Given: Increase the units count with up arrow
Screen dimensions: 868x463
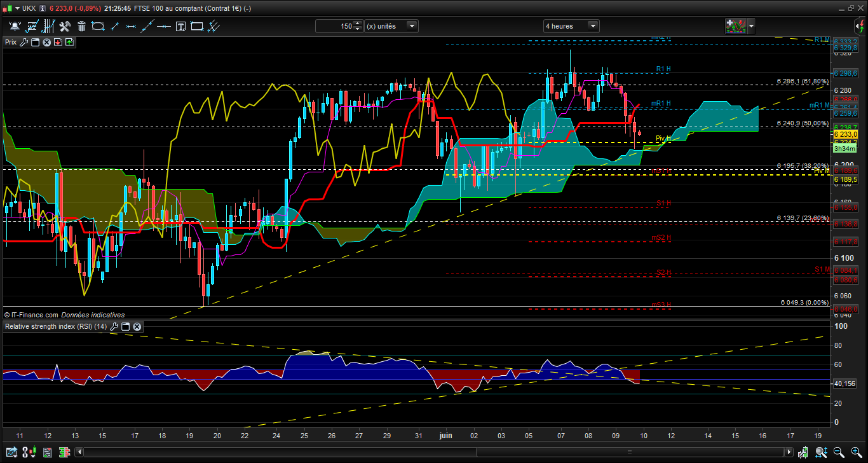Looking at the screenshot, I should [x=358, y=24].
